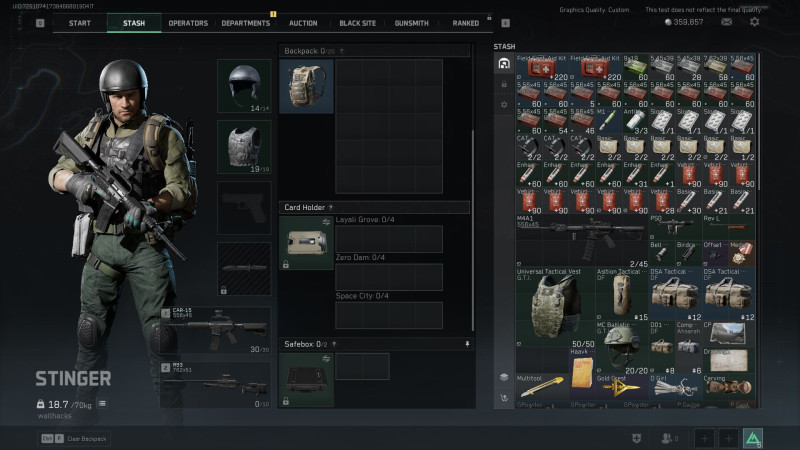Switch to the RANKED tab

tap(465, 23)
